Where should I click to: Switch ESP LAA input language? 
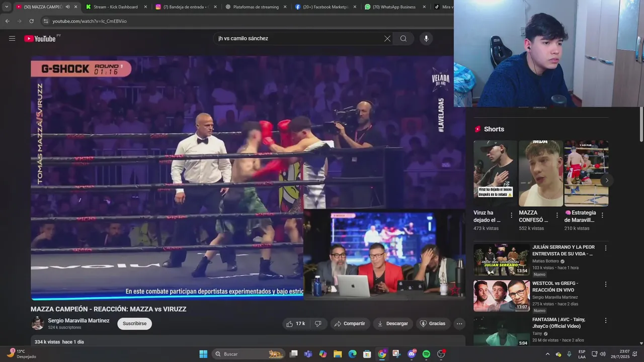[x=582, y=354]
